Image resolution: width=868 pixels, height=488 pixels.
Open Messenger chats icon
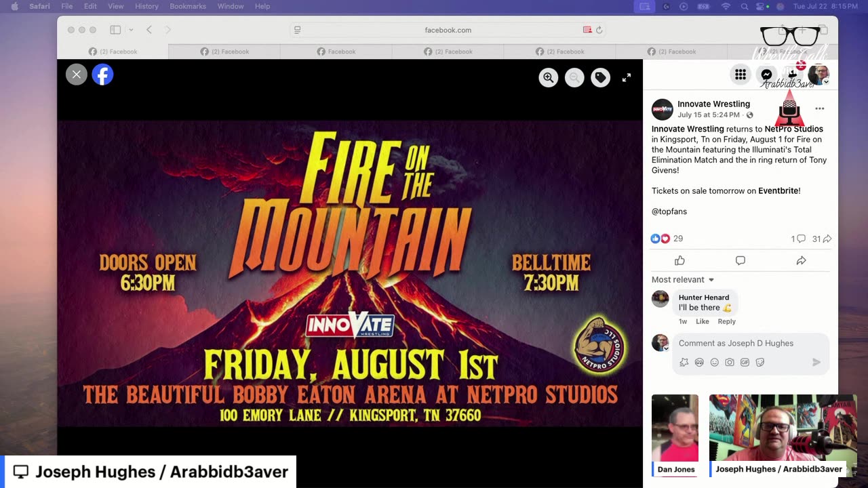766,75
